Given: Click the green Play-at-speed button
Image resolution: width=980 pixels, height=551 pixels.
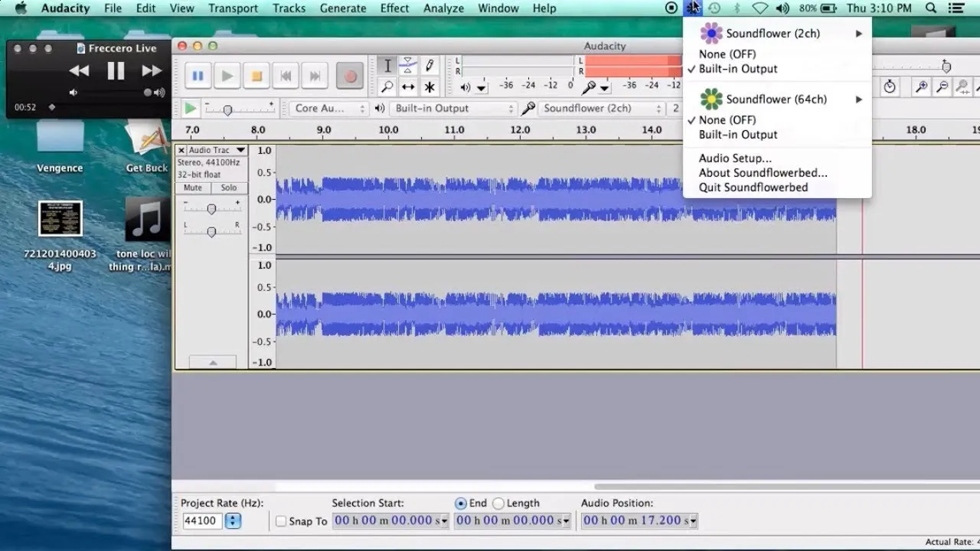Looking at the screenshot, I should point(190,109).
